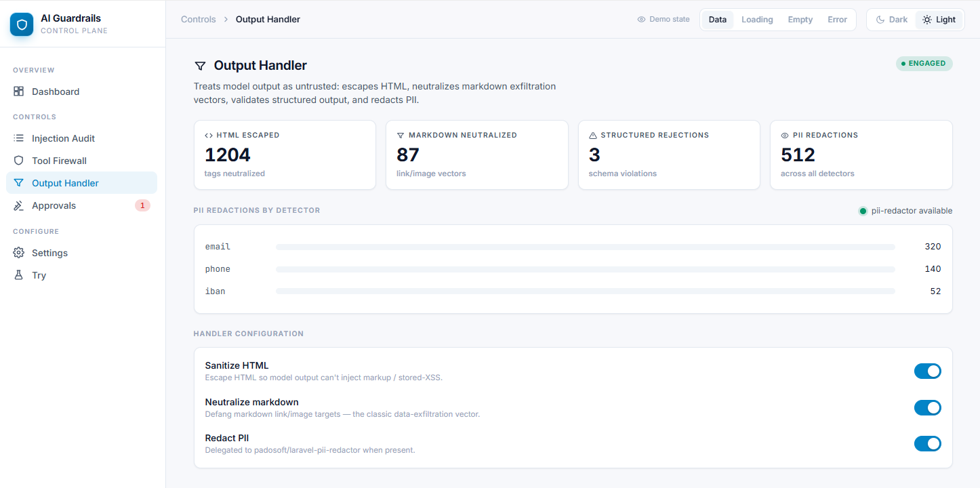
Task: Click the email count 320
Action: (x=933, y=247)
